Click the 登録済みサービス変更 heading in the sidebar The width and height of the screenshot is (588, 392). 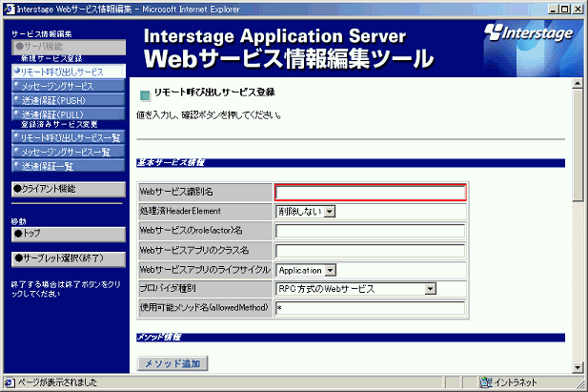59,125
